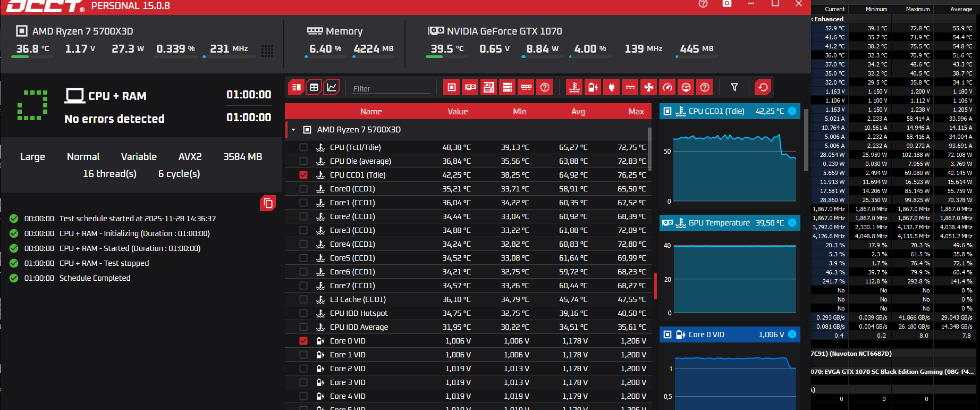Image resolution: width=980 pixels, height=410 pixels.
Task: Switch to the graph-only view icon
Action: pos(332,87)
